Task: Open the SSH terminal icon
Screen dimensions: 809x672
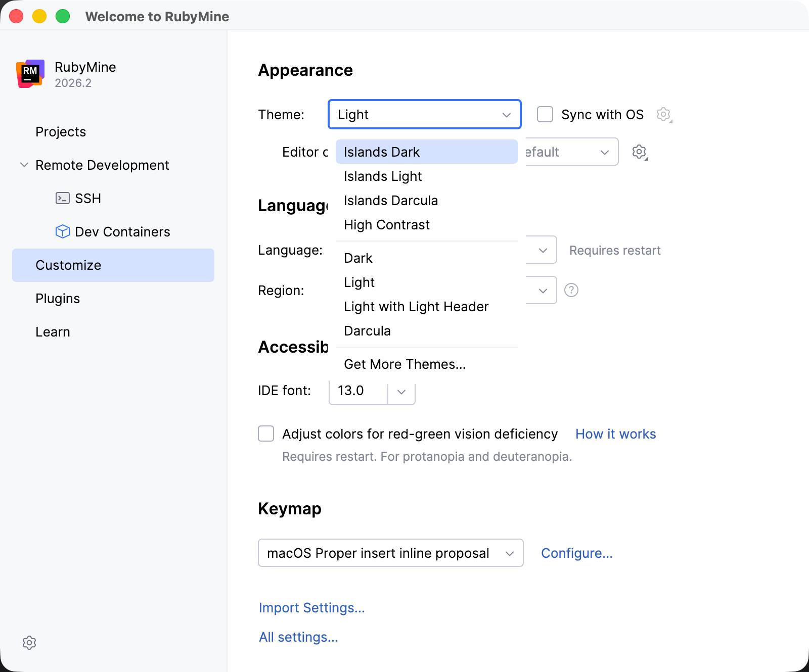Action: coord(63,198)
